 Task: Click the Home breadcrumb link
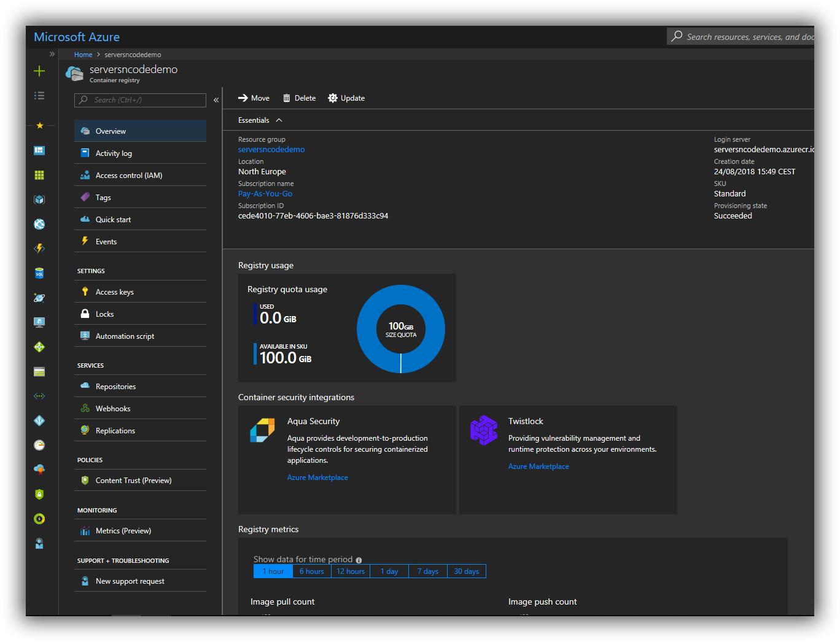83,55
